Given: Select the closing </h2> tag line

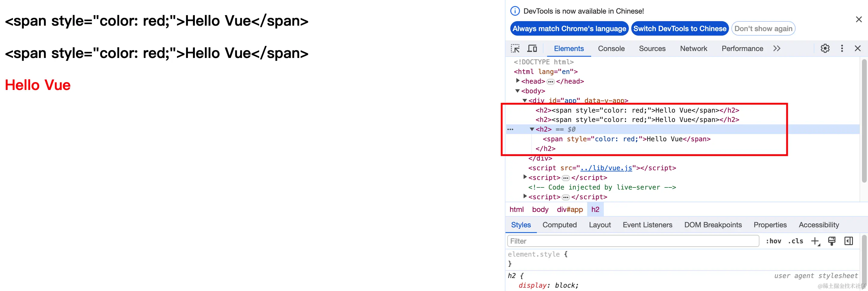Looking at the screenshot, I should [x=545, y=149].
